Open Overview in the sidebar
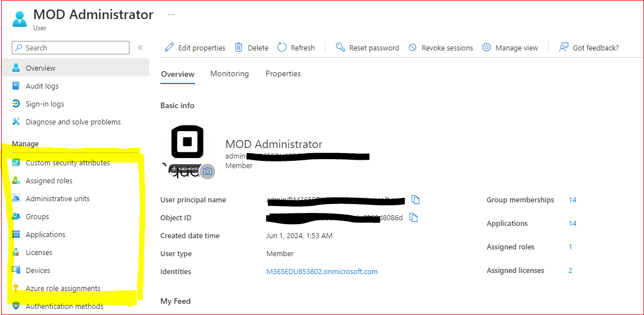This screenshot has height=315, width=644. pyautogui.click(x=75, y=68)
